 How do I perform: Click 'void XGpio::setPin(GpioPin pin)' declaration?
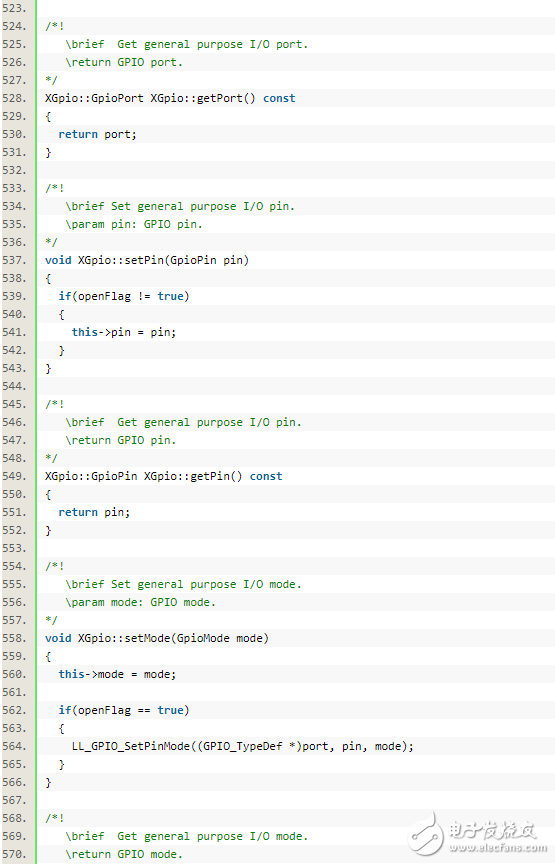[147, 260]
